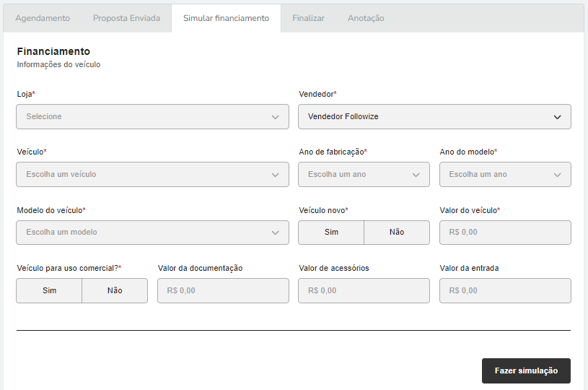This screenshot has width=588, height=390.
Task: Switch to the Agendamento tab
Action: pyautogui.click(x=43, y=18)
